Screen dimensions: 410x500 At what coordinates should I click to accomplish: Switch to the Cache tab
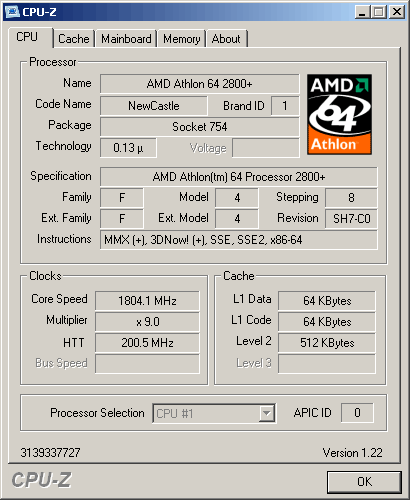point(74,39)
